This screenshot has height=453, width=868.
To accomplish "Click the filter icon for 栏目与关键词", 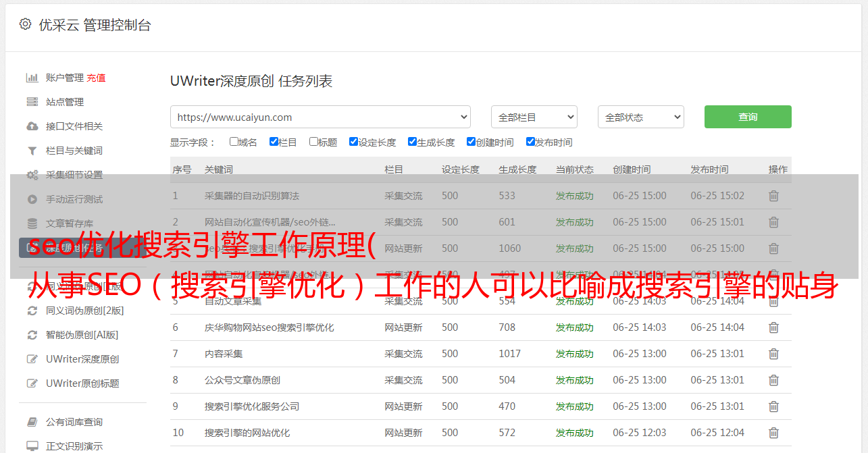I will pyautogui.click(x=32, y=151).
